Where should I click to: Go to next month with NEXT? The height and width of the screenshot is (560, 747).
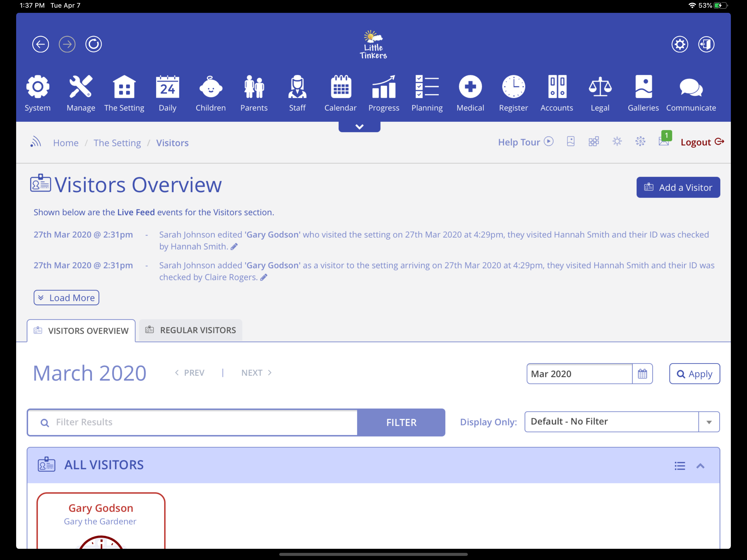pos(257,372)
